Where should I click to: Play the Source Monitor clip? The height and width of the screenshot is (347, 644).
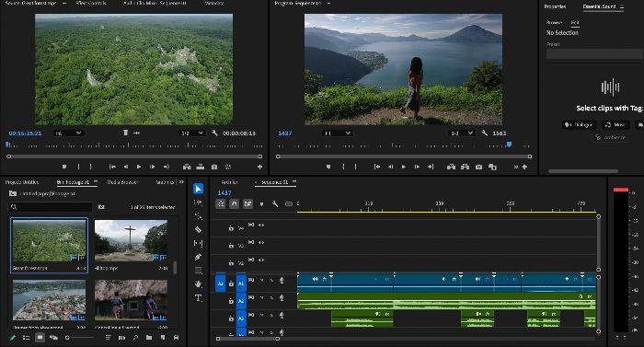pos(139,167)
